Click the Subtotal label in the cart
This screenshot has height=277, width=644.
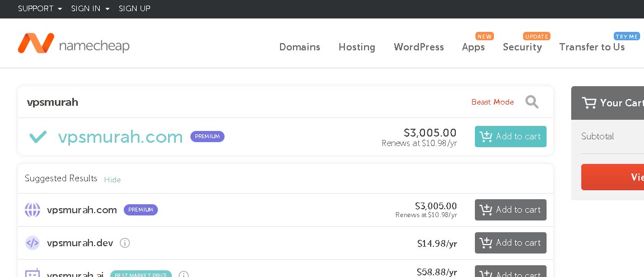coord(598,136)
